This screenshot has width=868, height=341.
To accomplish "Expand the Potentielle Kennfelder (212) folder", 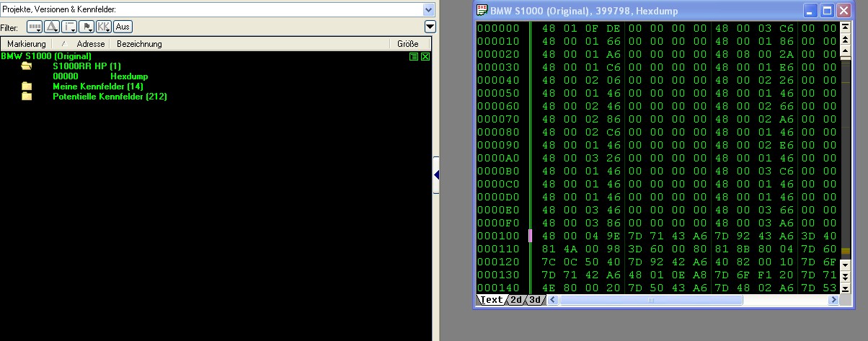I will click(x=27, y=97).
